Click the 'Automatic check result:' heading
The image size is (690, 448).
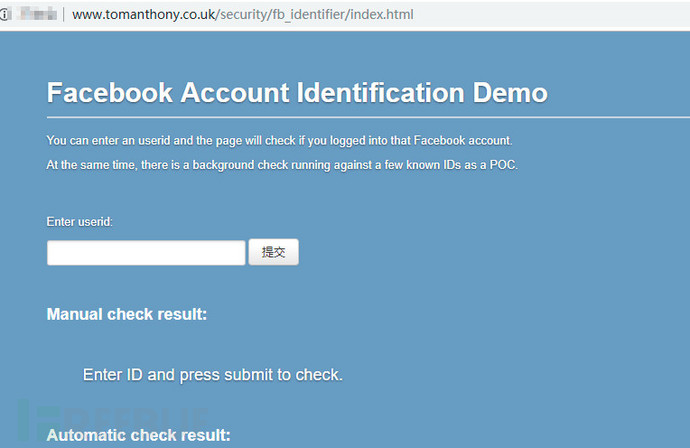click(x=139, y=435)
